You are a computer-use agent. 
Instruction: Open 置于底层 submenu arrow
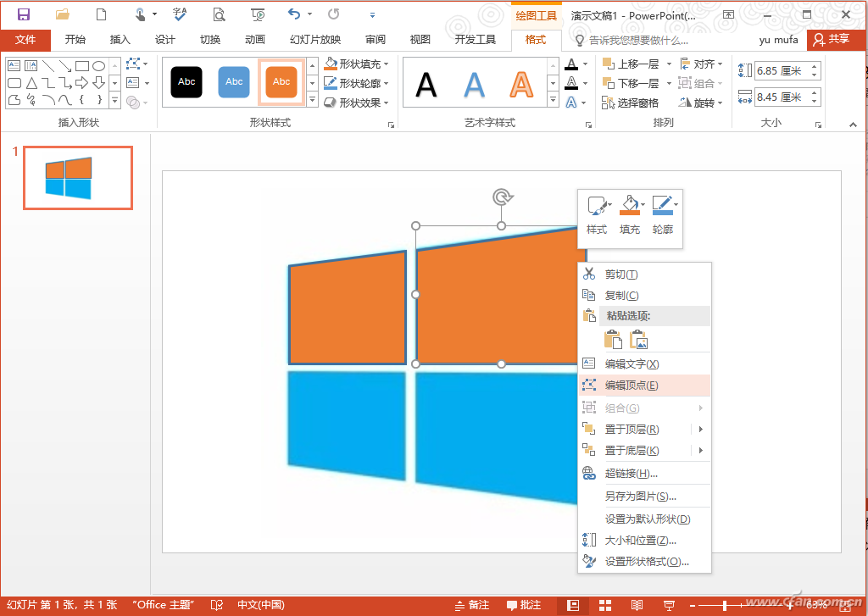coord(701,450)
